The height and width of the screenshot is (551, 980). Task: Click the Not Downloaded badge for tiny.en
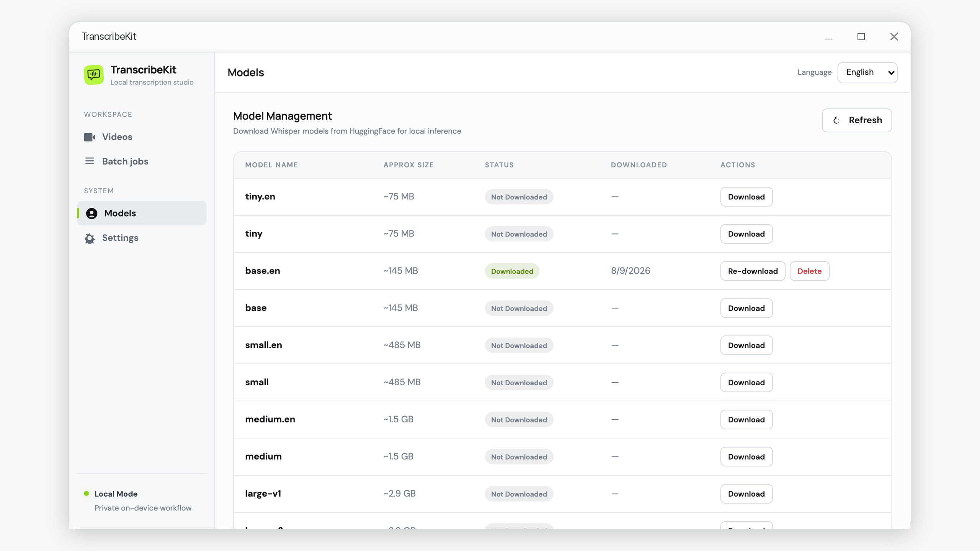[519, 197]
